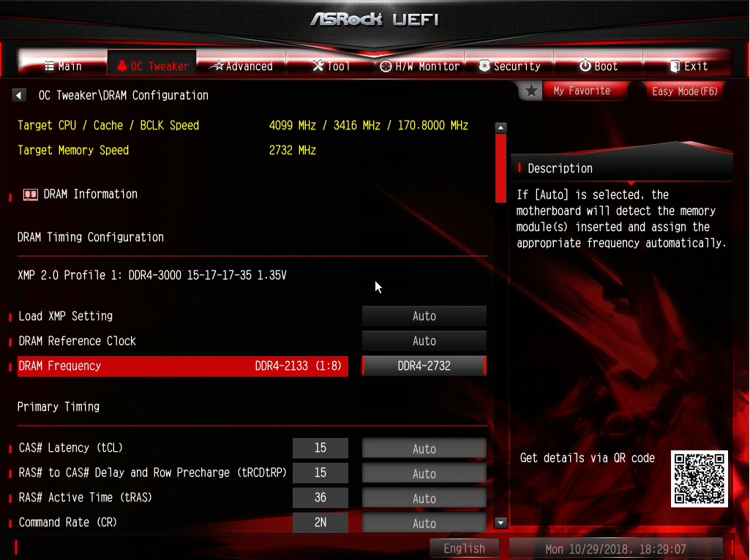Viewport: 750px width, 560px height.
Task: Click the Get details via QR code text
Action: coord(588,458)
